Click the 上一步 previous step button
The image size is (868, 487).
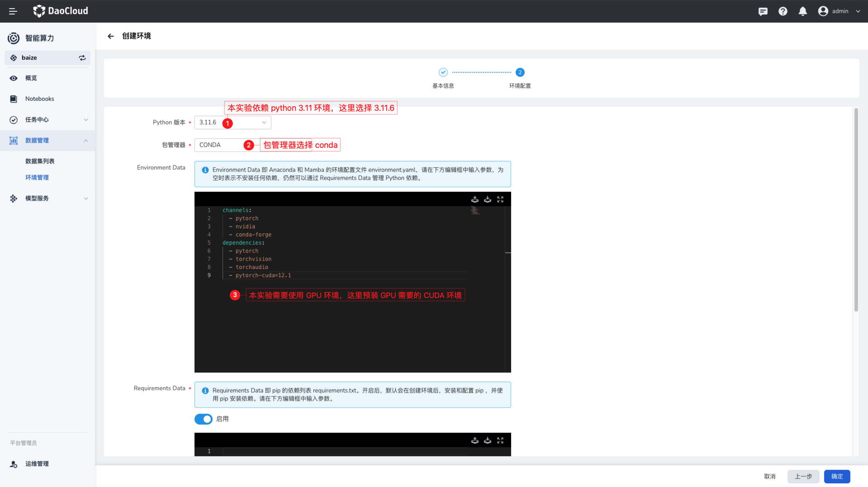803,476
